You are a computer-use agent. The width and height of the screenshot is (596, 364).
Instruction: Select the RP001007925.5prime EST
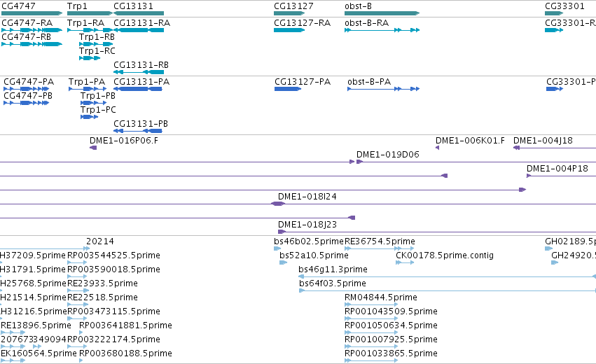pyautogui.click(x=371, y=346)
